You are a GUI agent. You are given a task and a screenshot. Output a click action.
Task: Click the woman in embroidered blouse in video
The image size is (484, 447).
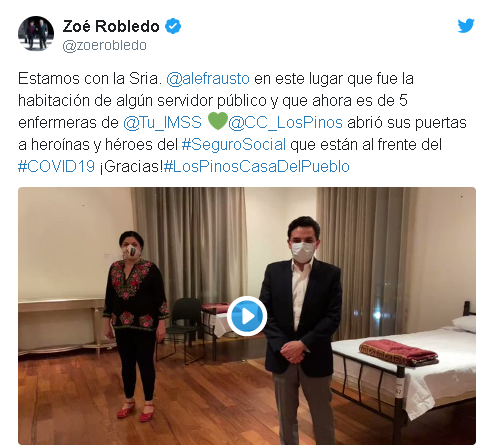(136, 323)
